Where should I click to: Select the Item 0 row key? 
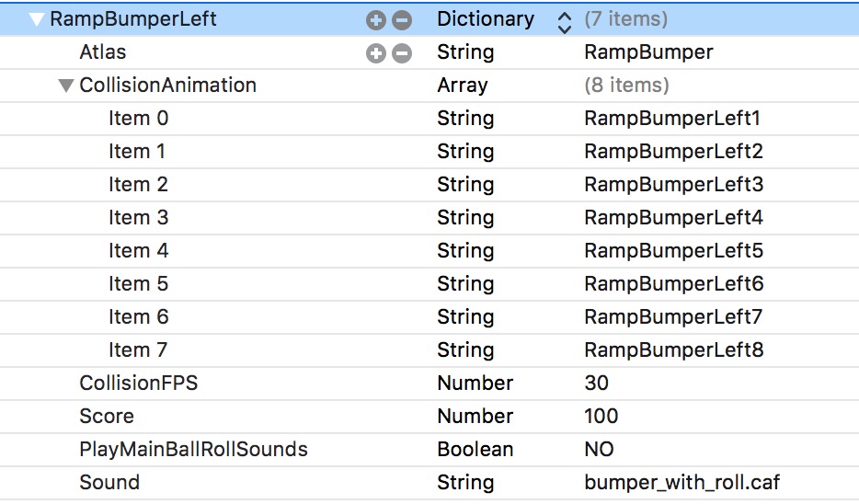[138, 119]
